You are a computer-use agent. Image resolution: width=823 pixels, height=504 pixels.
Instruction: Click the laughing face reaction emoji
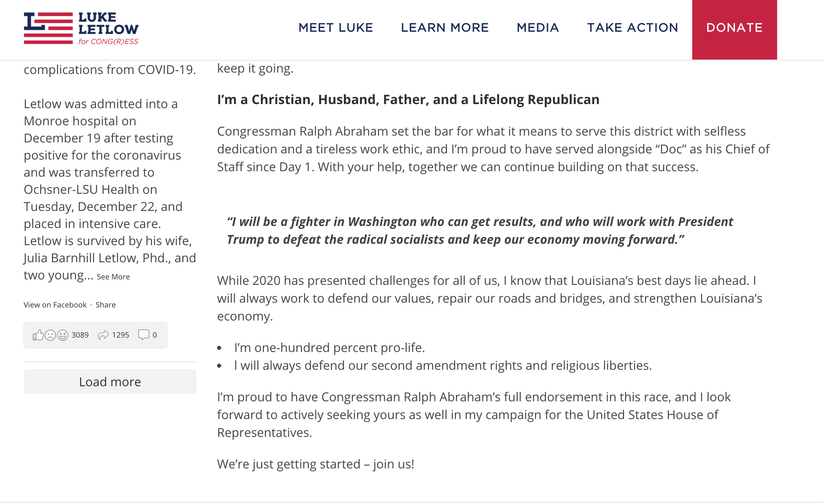(x=63, y=335)
